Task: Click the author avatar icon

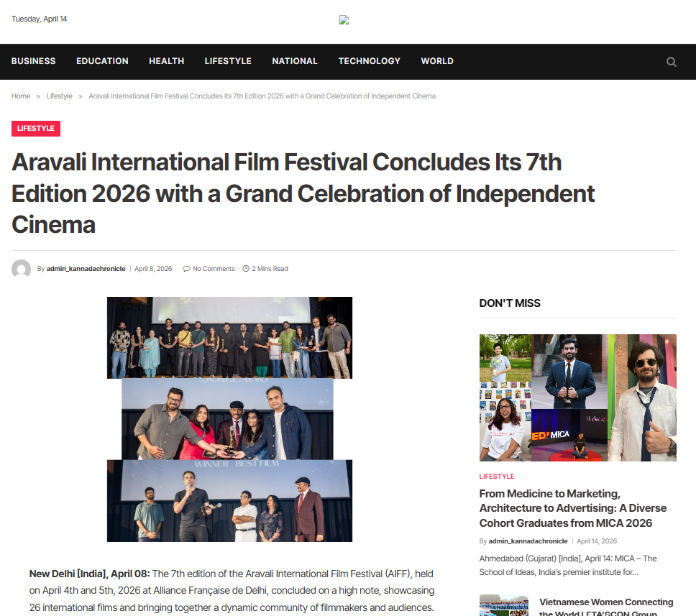Action: (21, 269)
